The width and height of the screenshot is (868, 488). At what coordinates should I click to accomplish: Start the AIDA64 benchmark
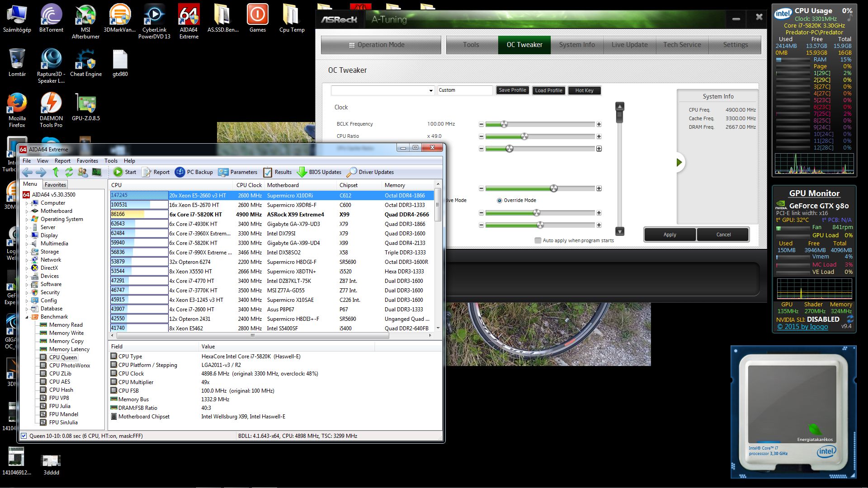125,172
